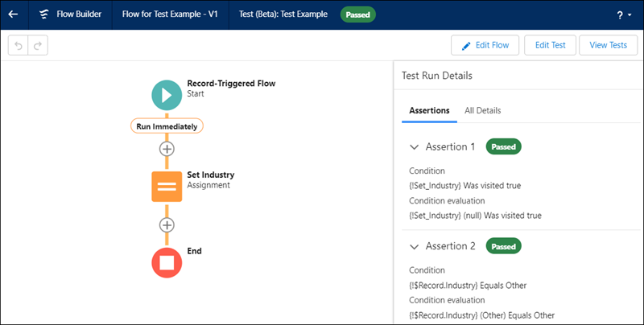This screenshot has width=644, height=325.
Task: Click the Edit Flow button
Action: (x=485, y=46)
